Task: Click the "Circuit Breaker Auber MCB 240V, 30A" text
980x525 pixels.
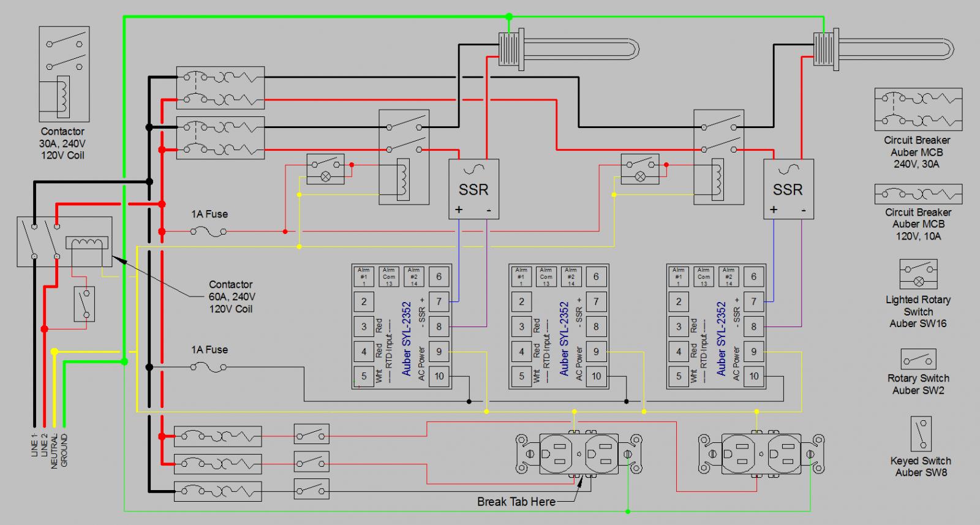Action: tap(917, 152)
